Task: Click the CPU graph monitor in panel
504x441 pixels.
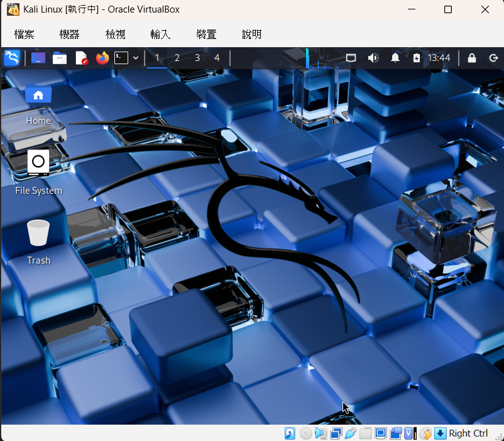Action: click(322, 59)
